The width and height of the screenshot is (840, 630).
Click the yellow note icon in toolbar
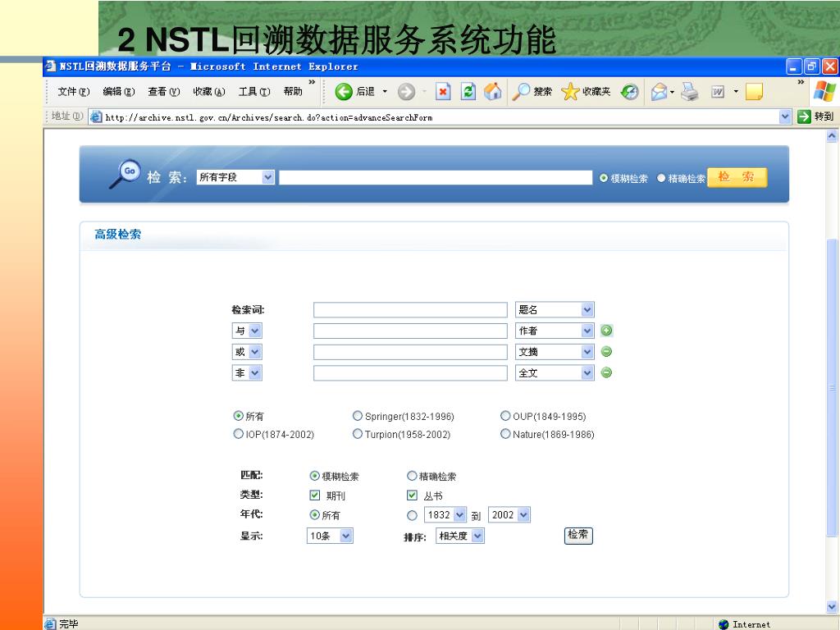click(754, 92)
